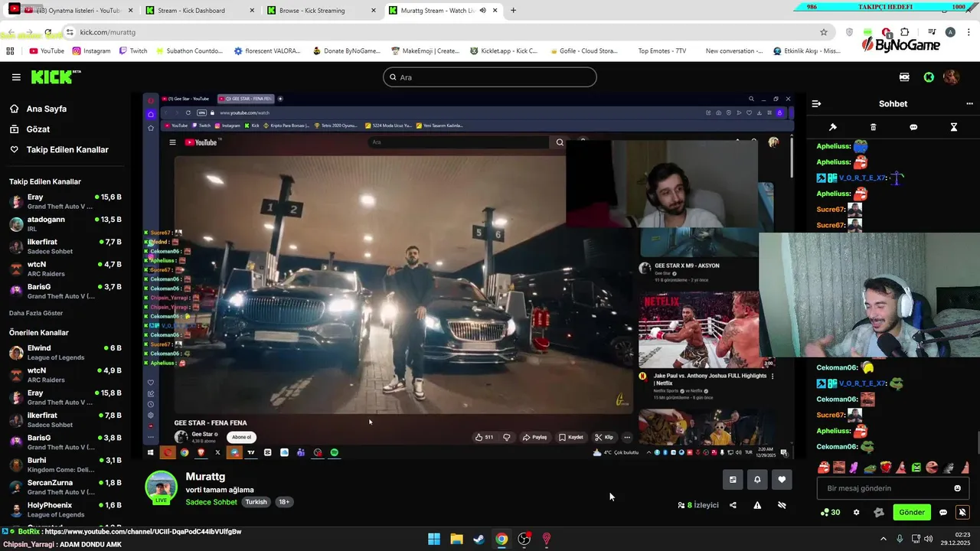
Task: Click the Sadece Sohbet category link
Action: [211, 502]
